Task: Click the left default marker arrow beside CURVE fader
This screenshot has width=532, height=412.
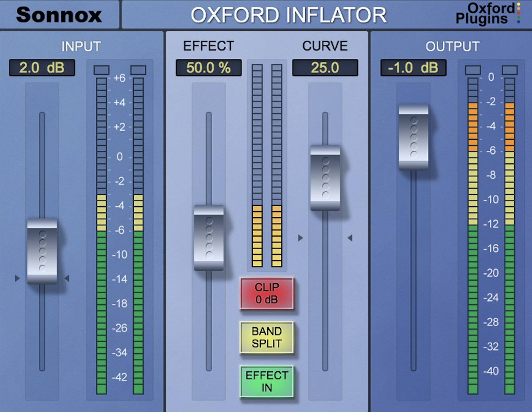Action: tap(301, 238)
